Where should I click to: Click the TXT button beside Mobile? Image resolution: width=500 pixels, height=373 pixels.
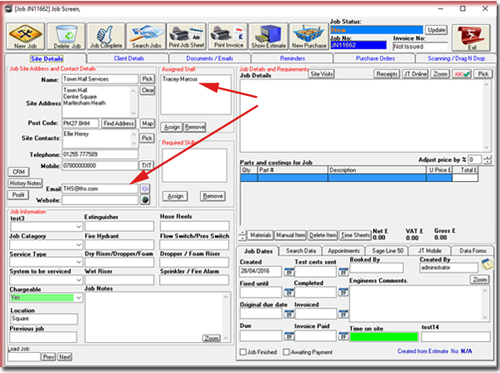(147, 165)
